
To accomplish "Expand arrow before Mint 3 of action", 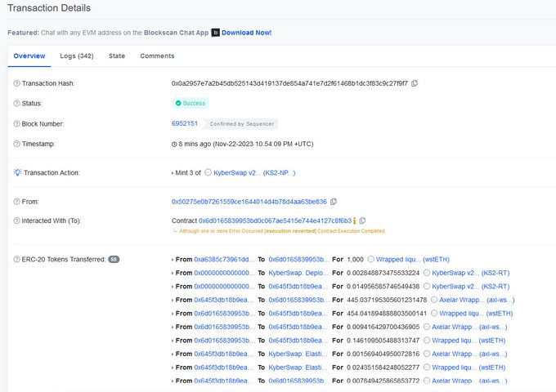I will coord(173,173).
